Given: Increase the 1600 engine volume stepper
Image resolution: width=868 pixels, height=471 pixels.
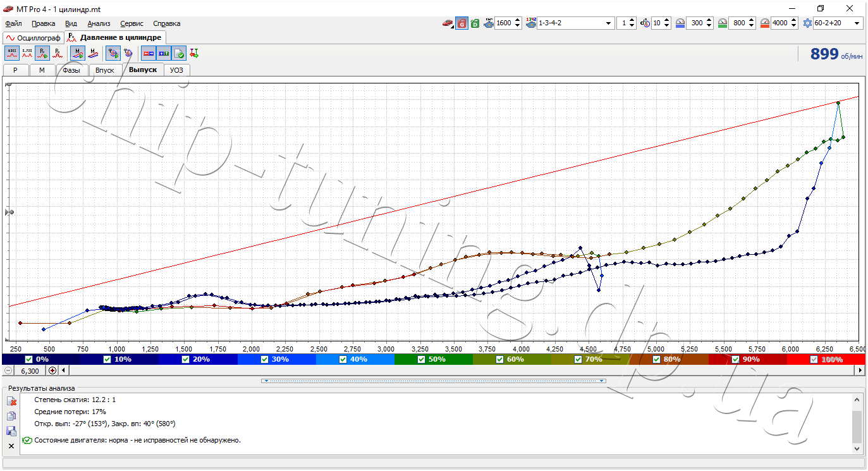Looking at the screenshot, I should [x=518, y=20].
